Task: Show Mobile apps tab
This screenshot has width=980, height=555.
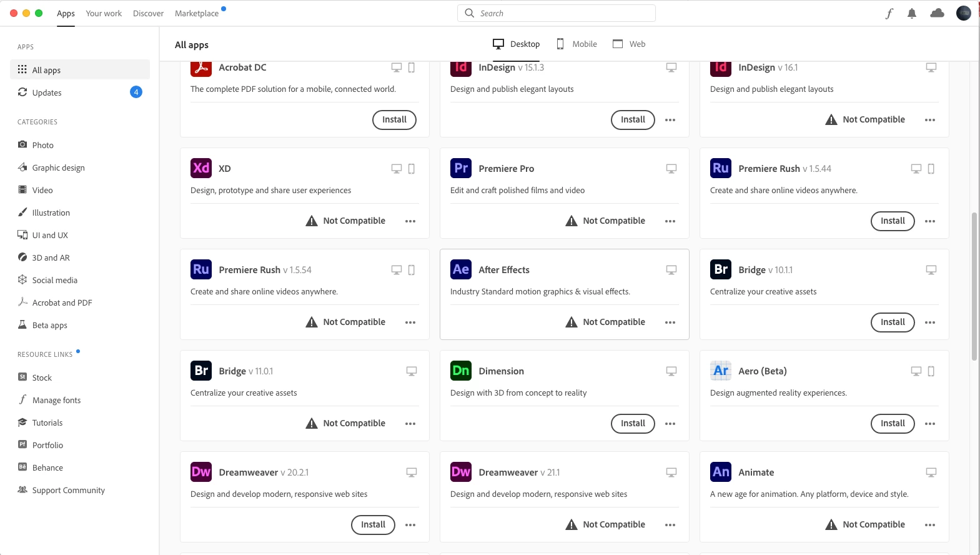Action: [577, 44]
